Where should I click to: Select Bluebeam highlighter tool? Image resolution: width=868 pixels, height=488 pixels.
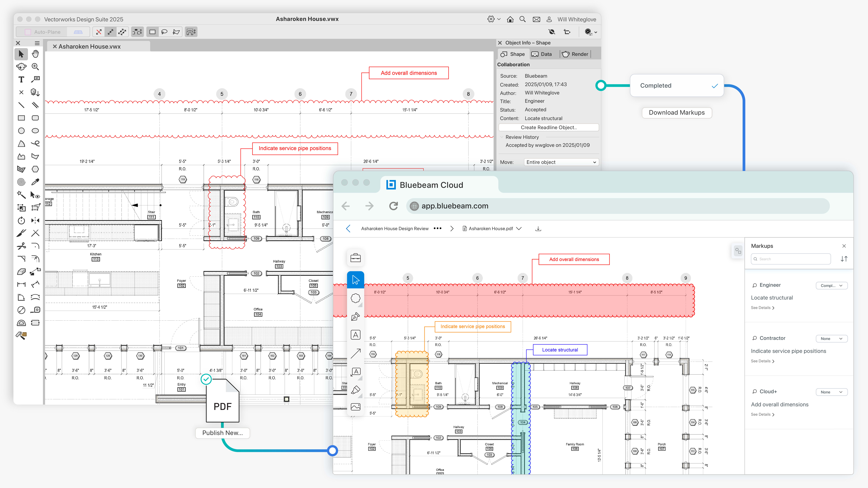pyautogui.click(x=355, y=390)
